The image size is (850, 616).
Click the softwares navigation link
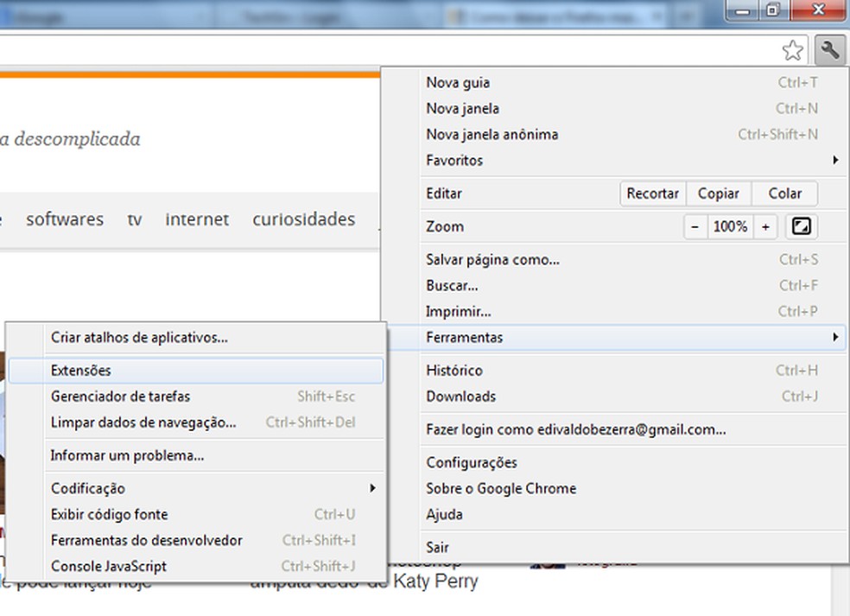tap(65, 219)
